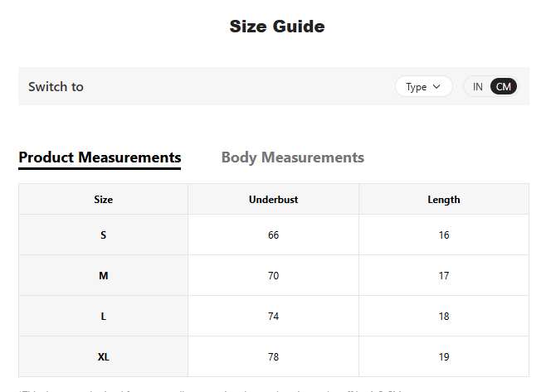Click the Size column header

[x=104, y=199]
